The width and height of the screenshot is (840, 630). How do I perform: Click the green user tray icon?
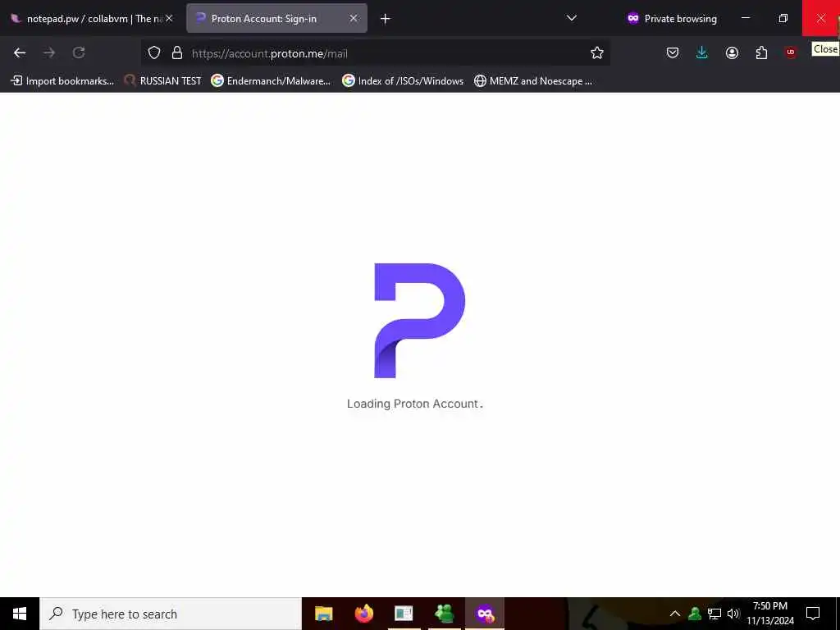[x=695, y=614]
